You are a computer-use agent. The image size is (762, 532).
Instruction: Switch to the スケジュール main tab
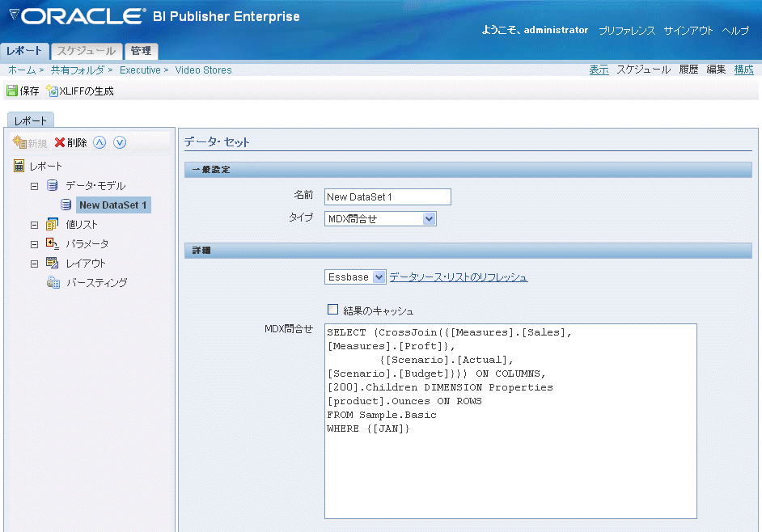point(87,51)
